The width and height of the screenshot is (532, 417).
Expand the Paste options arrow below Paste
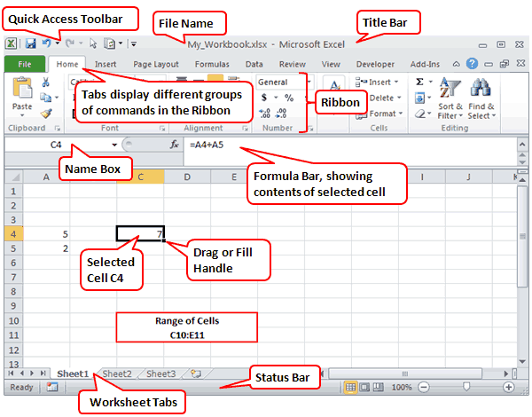(x=22, y=115)
